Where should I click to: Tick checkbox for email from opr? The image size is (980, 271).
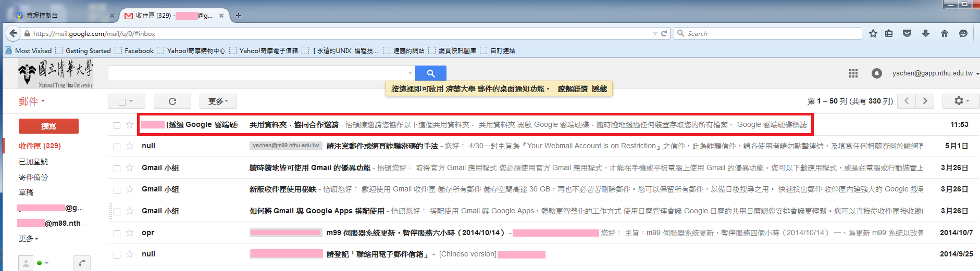coord(117,234)
